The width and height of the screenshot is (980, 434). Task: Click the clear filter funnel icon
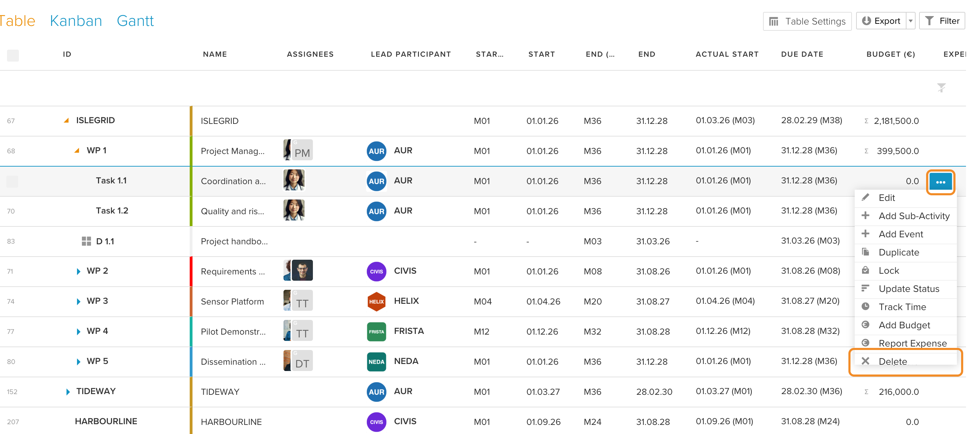click(941, 88)
